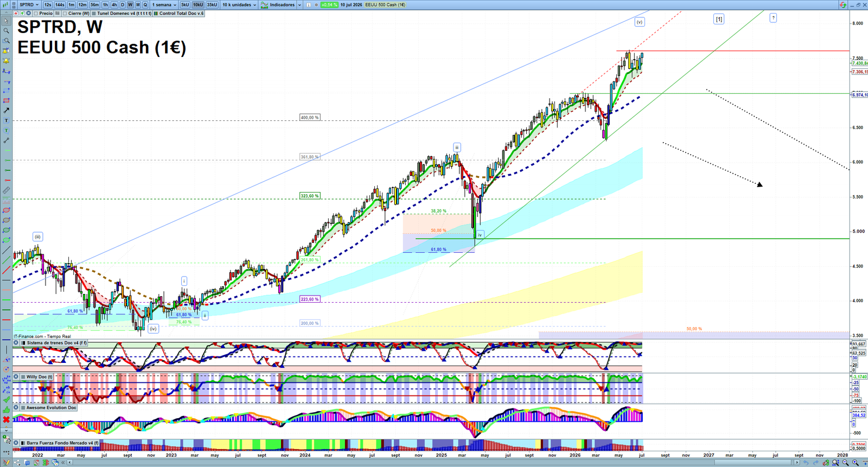Open the Indicadores chart icon
The height and width of the screenshot is (467, 868).
click(x=264, y=5)
